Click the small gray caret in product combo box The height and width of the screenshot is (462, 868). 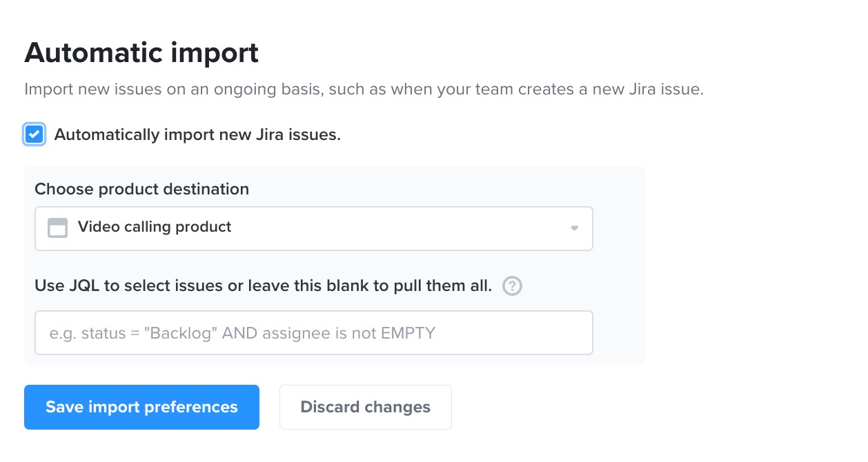point(574,228)
